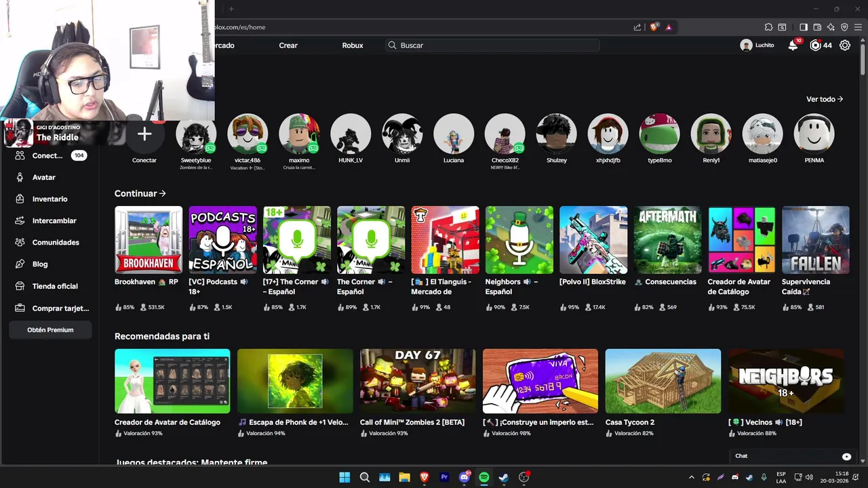The image size is (868, 488).
Task: Open the Crear menu tab
Action: click(288, 45)
